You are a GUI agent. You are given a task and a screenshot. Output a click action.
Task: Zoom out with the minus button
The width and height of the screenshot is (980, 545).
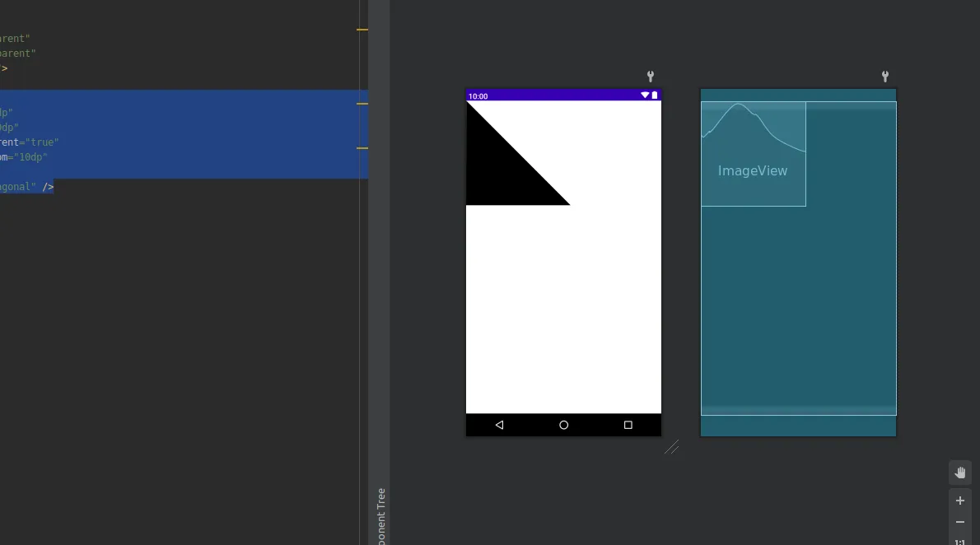tap(960, 522)
